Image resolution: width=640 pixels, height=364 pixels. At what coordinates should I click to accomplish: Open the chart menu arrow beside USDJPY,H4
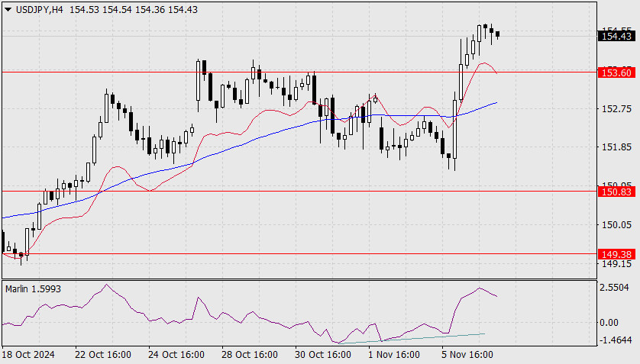coord(8,8)
